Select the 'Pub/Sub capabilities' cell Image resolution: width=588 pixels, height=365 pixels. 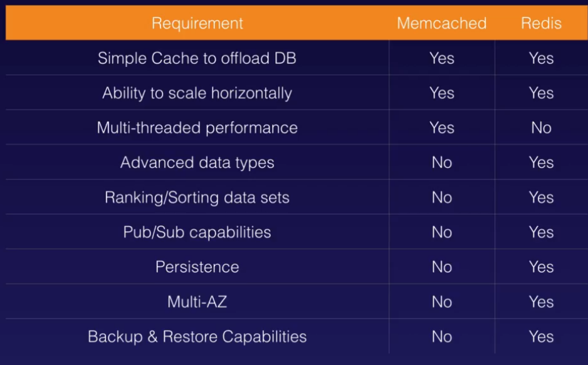197,232
